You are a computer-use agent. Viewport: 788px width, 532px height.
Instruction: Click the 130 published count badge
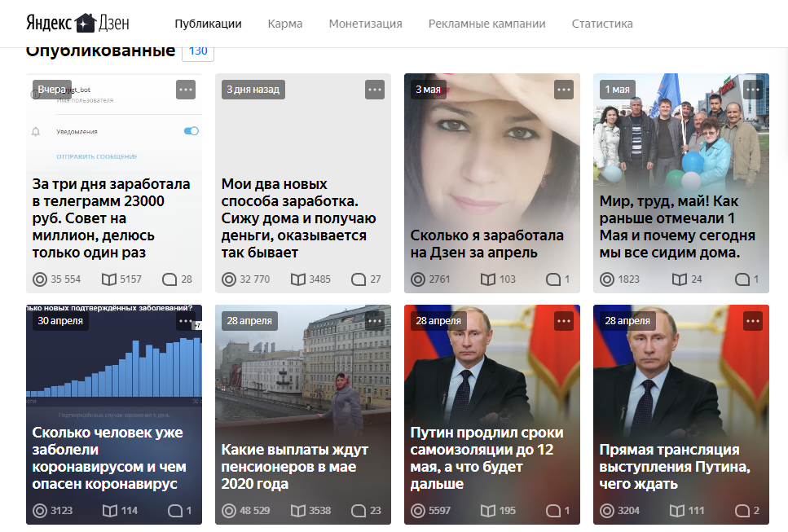[x=198, y=52]
